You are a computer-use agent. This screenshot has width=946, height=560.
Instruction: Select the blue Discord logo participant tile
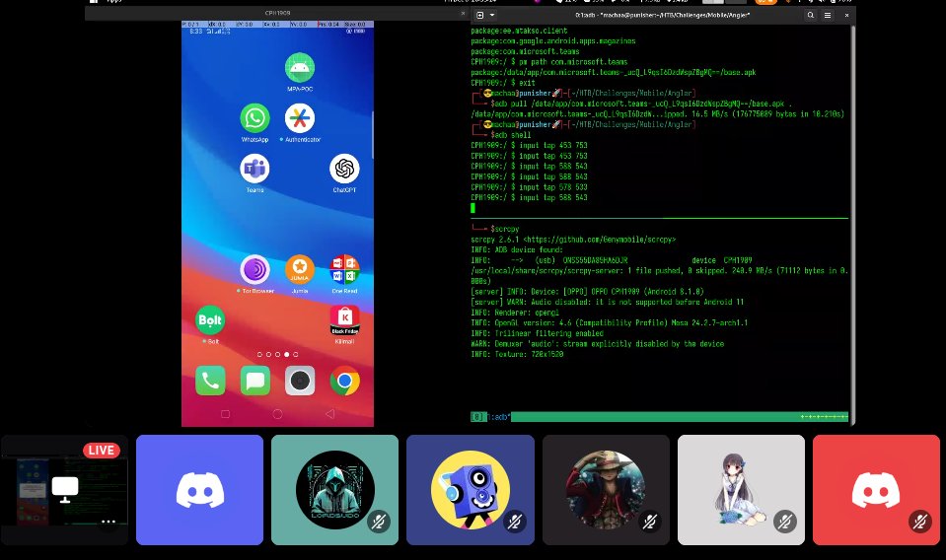[199, 490]
